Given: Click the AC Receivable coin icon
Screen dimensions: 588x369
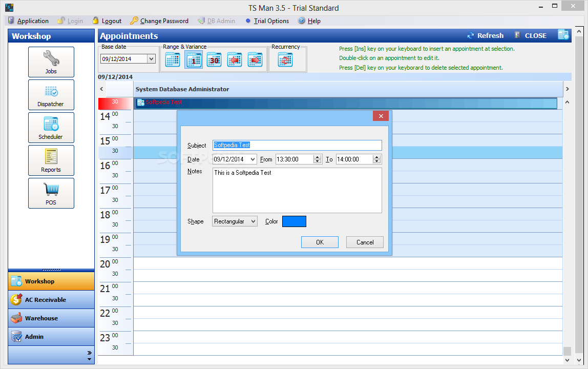Looking at the screenshot, I should tap(16, 299).
